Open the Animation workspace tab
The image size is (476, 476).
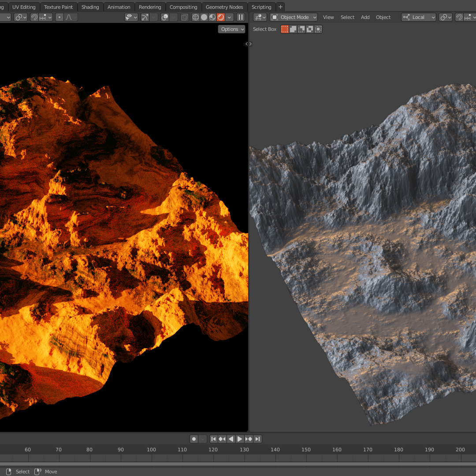(x=119, y=7)
